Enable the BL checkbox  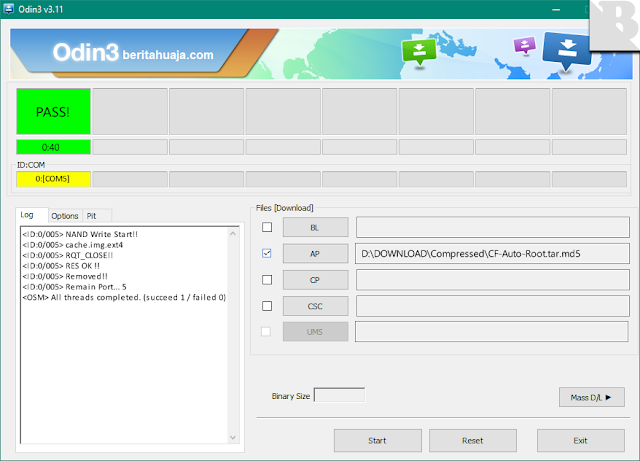pyautogui.click(x=267, y=227)
